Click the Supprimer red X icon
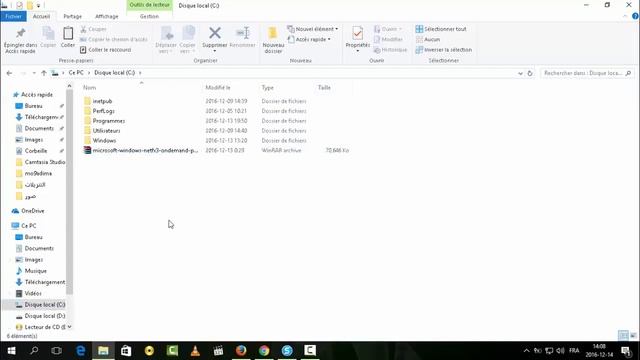Image resolution: width=640 pixels, height=360 pixels. click(x=215, y=33)
